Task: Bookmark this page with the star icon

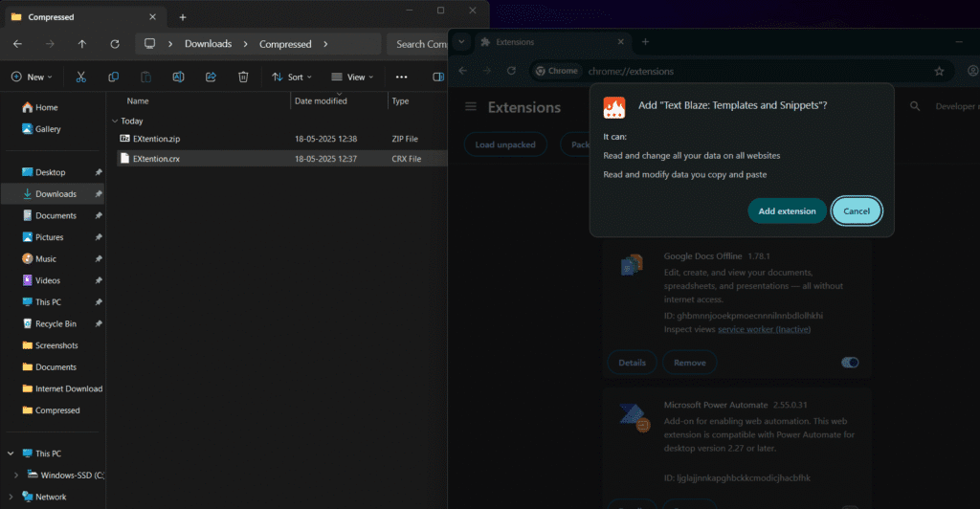Action: click(939, 71)
